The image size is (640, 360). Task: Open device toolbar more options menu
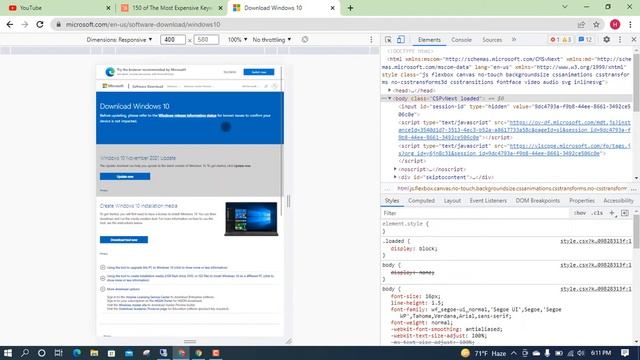point(371,40)
